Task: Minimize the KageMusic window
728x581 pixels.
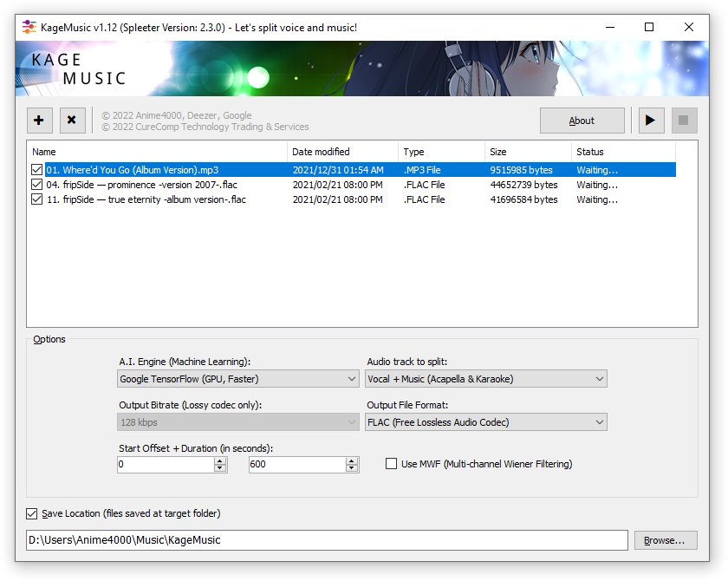Action: (610, 28)
